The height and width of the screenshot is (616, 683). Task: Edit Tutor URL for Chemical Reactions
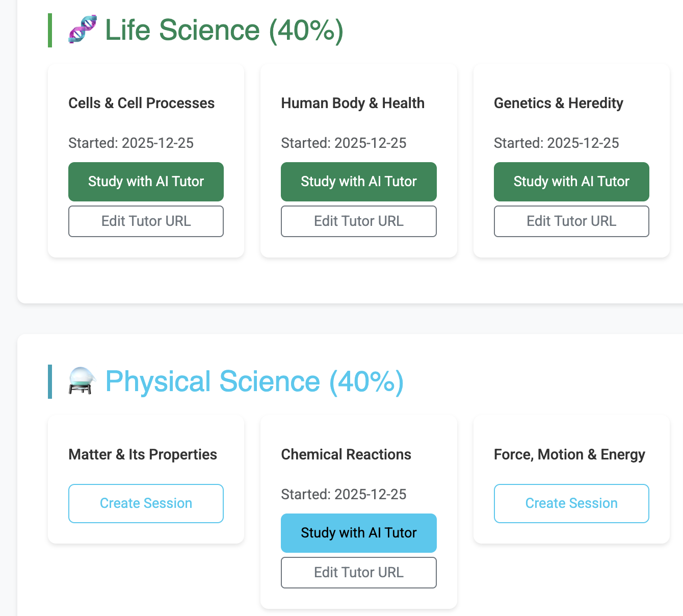pyautogui.click(x=358, y=573)
